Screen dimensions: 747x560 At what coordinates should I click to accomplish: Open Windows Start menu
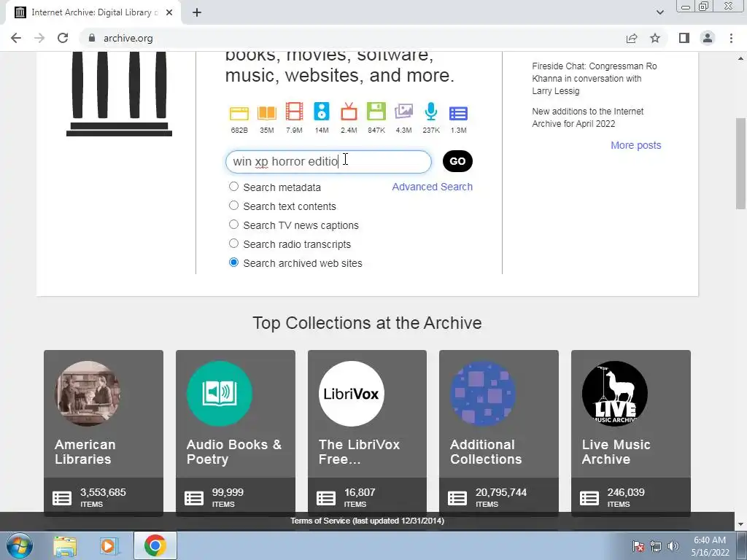point(20,545)
